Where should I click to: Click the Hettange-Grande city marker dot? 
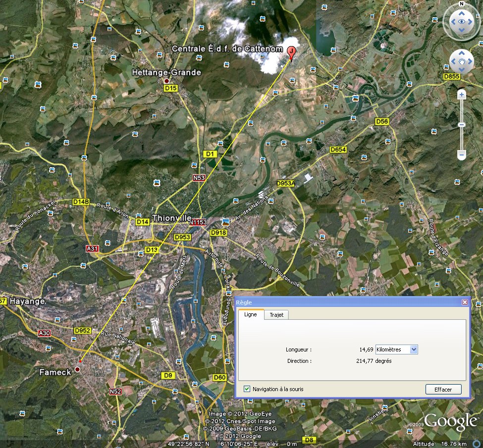167,81
